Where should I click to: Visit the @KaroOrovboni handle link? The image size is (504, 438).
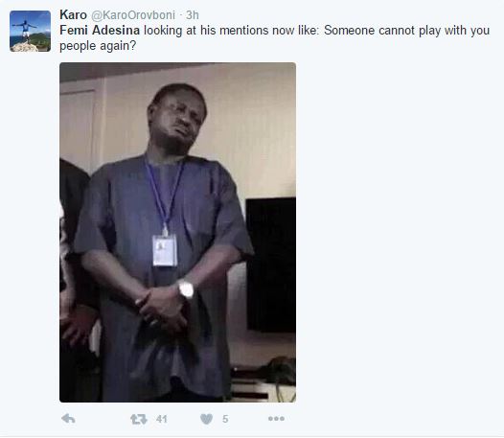(x=133, y=15)
